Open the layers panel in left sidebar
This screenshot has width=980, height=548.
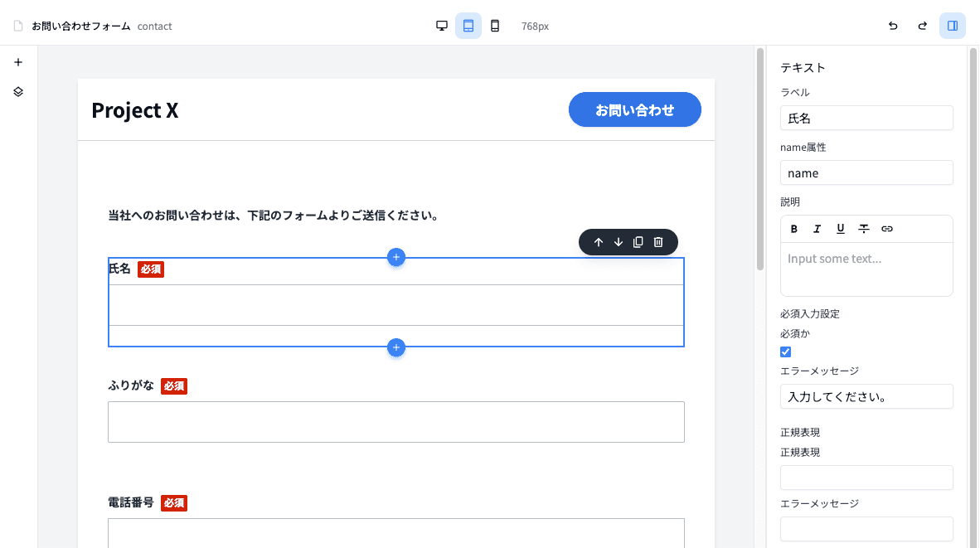(17, 91)
